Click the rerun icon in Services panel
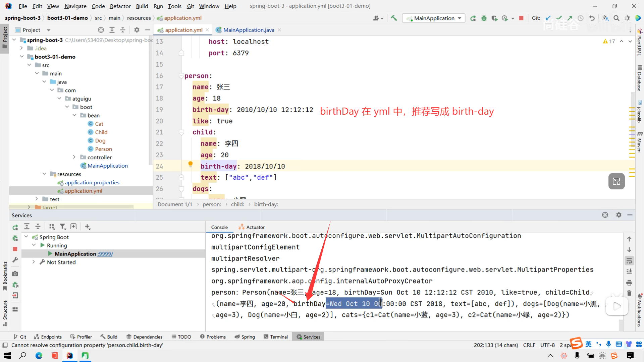644x362 pixels. (15, 228)
